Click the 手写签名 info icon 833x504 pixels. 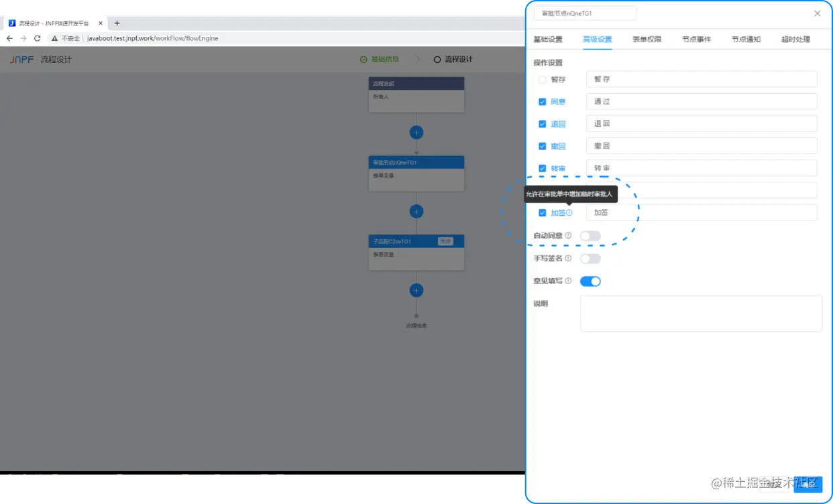pyautogui.click(x=568, y=258)
